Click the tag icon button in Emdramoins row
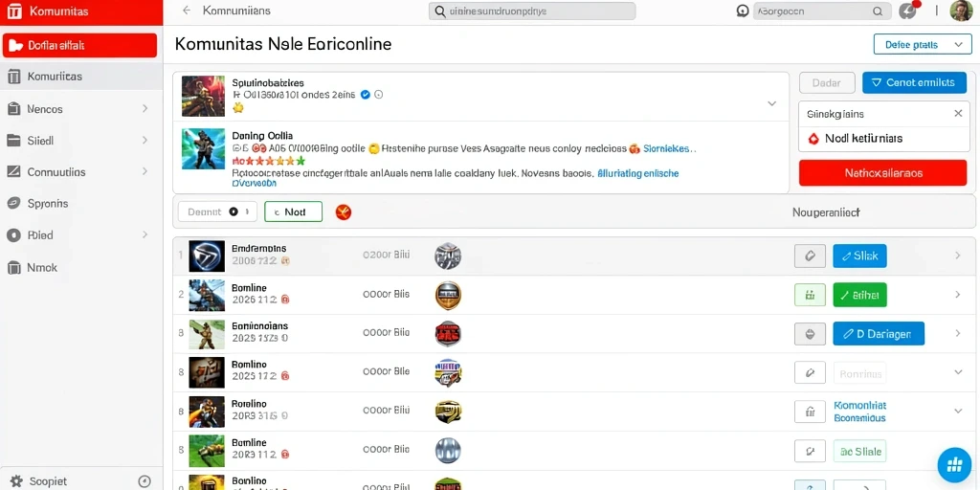Viewport: 980px width, 490px height. point(810,256)
